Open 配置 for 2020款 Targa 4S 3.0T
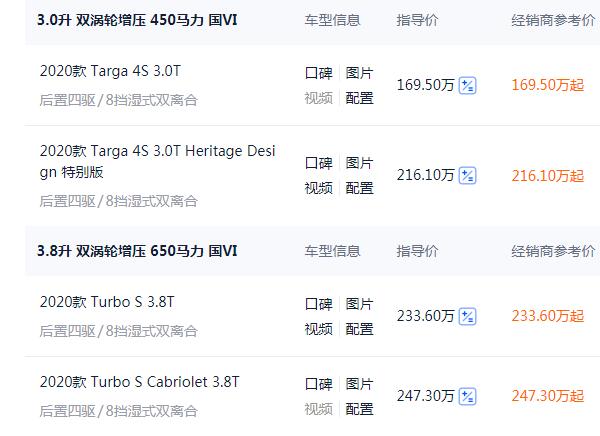Screen dimensions: 600x436 coord(359,98)
